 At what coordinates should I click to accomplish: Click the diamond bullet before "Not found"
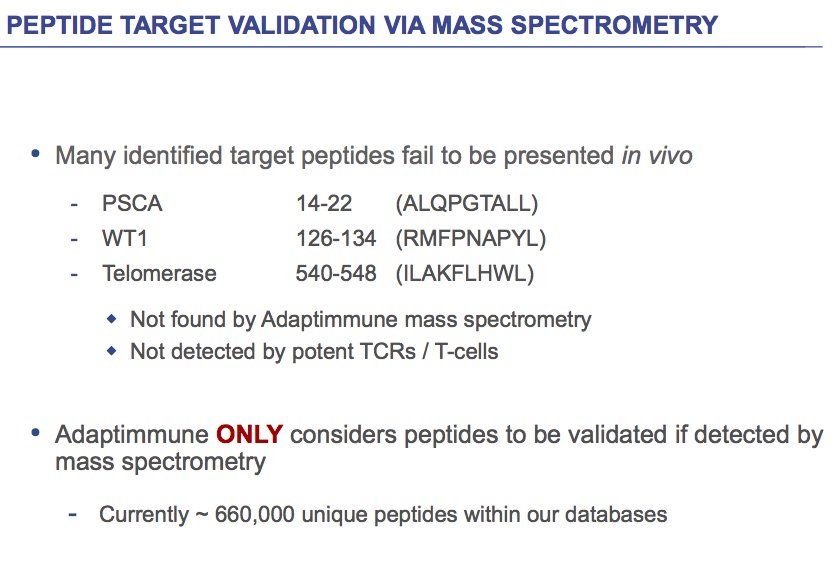pos(112,320)
